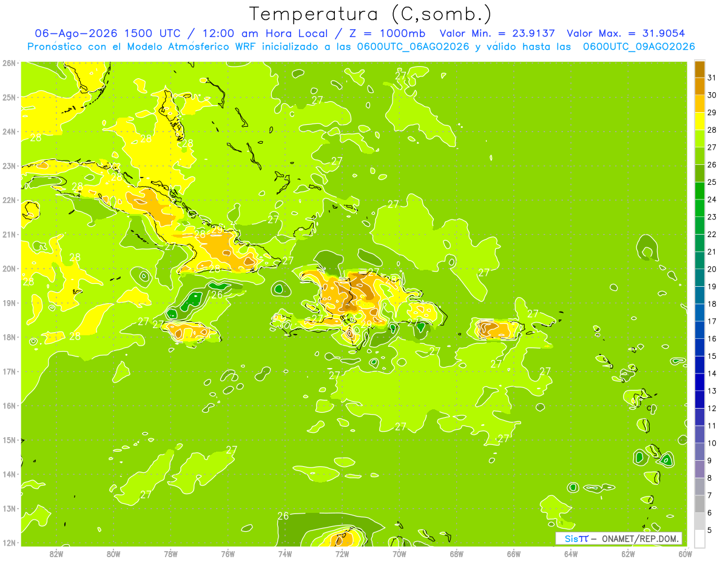Click the "74W" longitude label
Image resolution: width=728 pixels, height=562 pixels.
click(285, 554)
